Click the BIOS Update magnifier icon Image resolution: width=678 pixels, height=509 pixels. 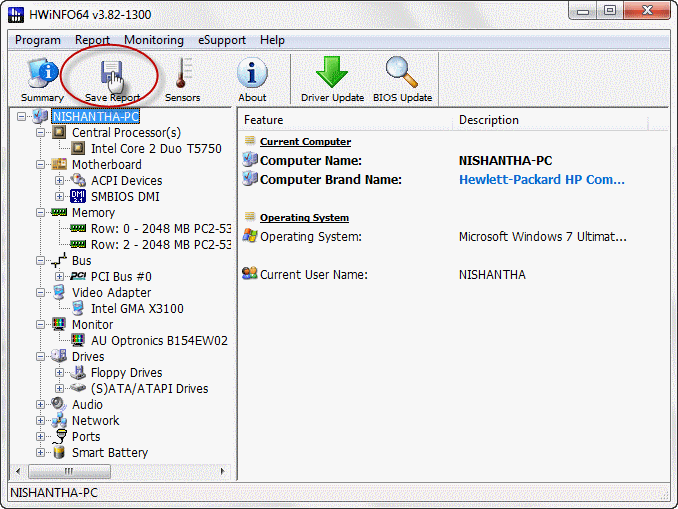click(x=402, y=72)
